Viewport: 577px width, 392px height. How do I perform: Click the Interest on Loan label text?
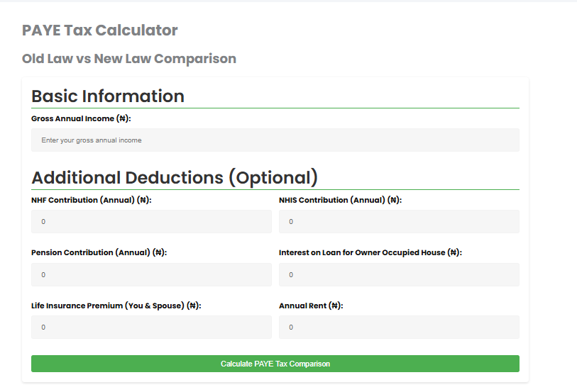click(370, 252)
